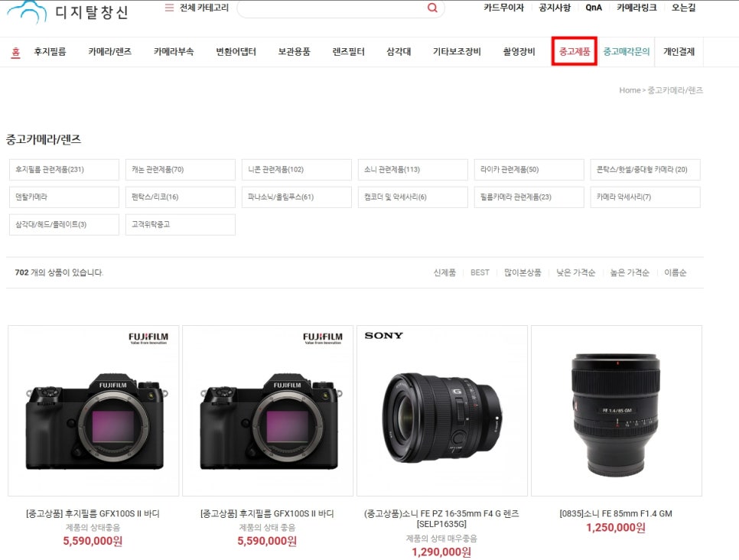Open the 보관용품 menu item
This screenshot has height=560, width=739.
[x=294, y=52]
